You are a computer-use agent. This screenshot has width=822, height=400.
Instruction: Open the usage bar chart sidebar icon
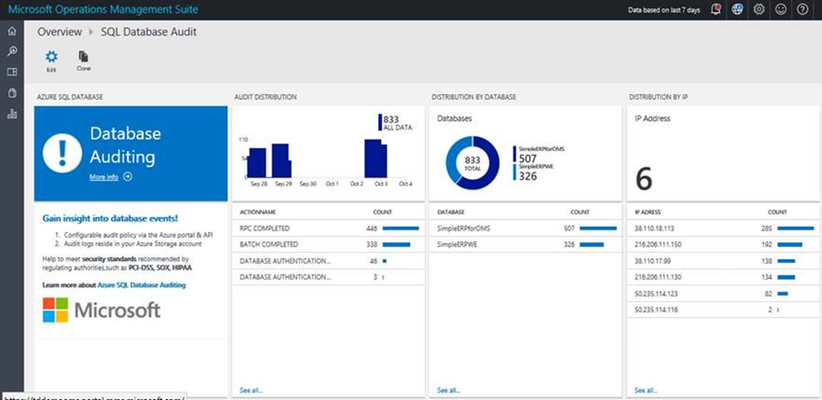(12, 114)
